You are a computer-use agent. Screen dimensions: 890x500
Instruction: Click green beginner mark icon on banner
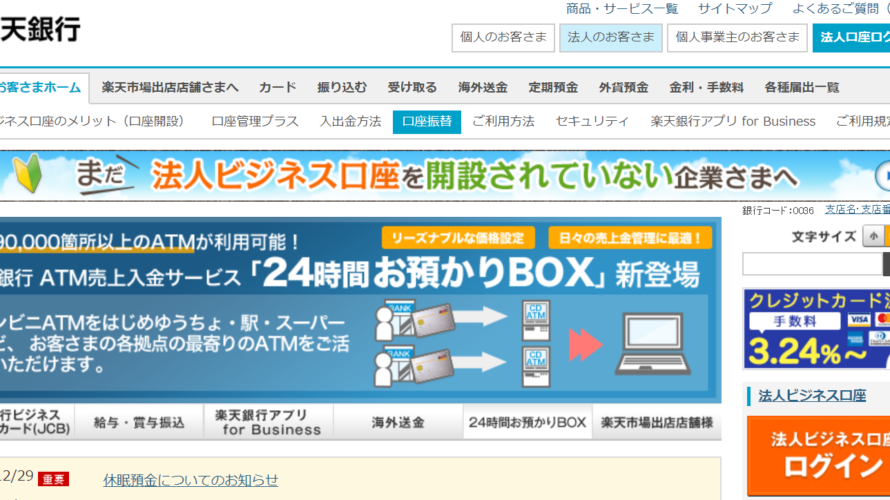27,173
